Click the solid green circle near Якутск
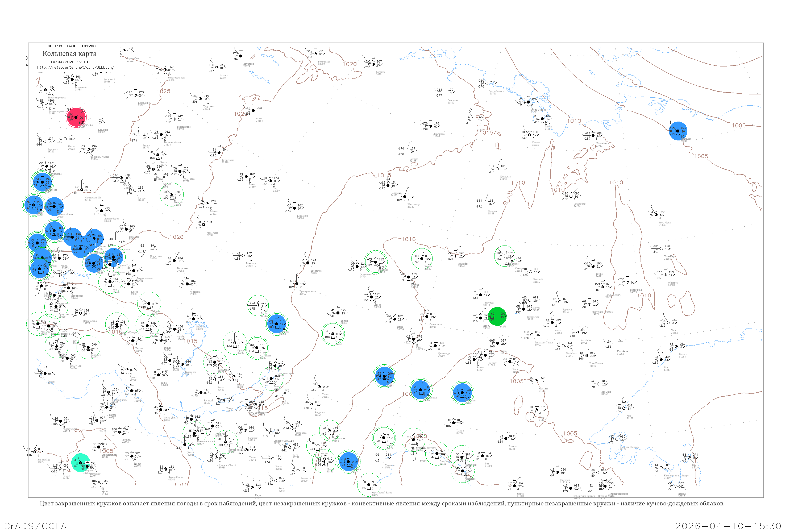This screenshot has width=798, height=532. (497, 317)
